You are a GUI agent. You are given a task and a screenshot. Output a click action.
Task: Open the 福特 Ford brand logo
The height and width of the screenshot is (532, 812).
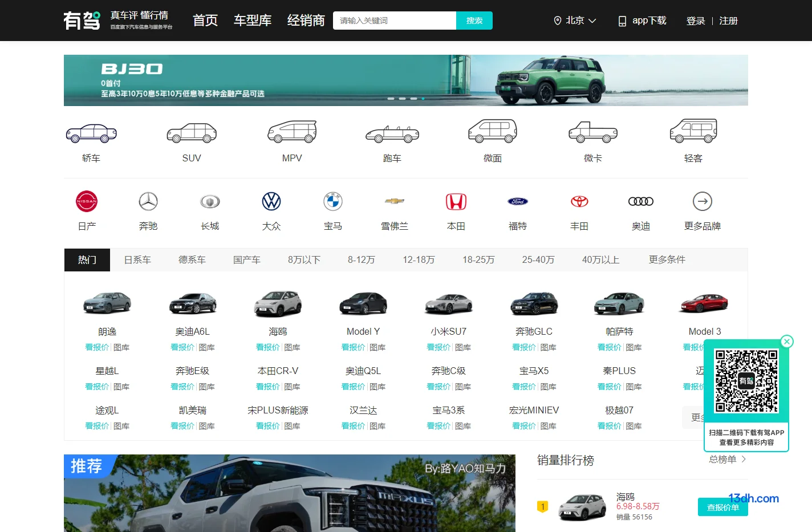[518, 201]
